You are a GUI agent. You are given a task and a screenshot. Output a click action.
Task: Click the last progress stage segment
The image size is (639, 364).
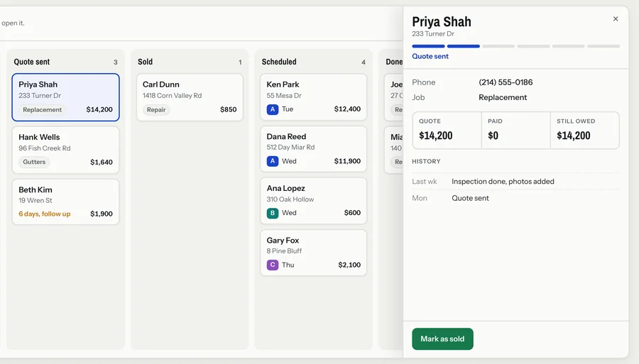pos(603,46)
